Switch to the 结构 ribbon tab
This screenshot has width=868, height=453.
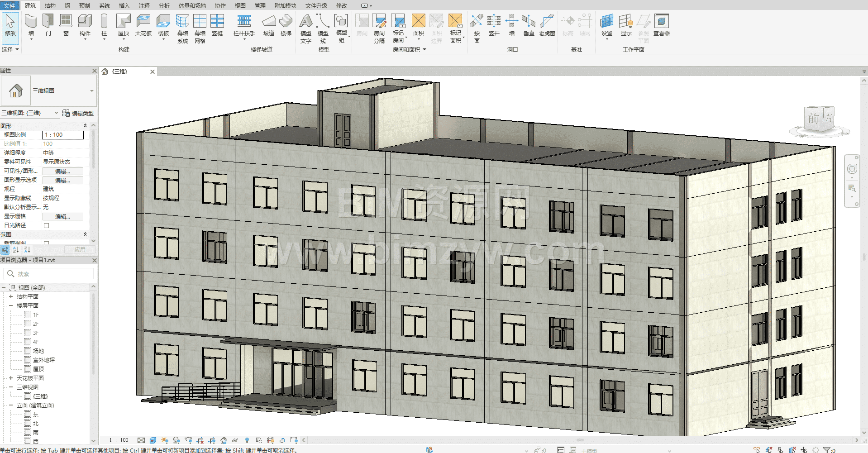point(50,6)
